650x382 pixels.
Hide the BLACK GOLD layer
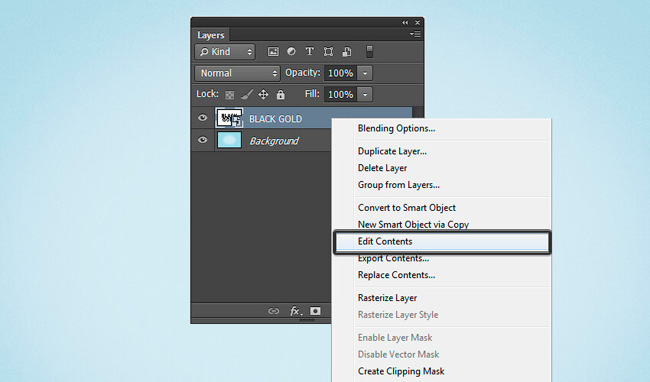(x=202, y=118)
